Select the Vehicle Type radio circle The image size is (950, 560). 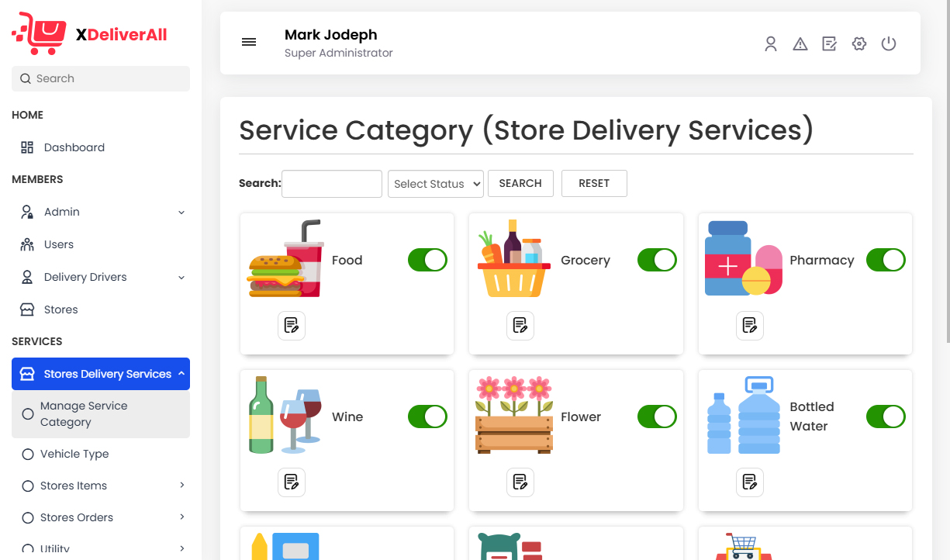coord(28,454)
